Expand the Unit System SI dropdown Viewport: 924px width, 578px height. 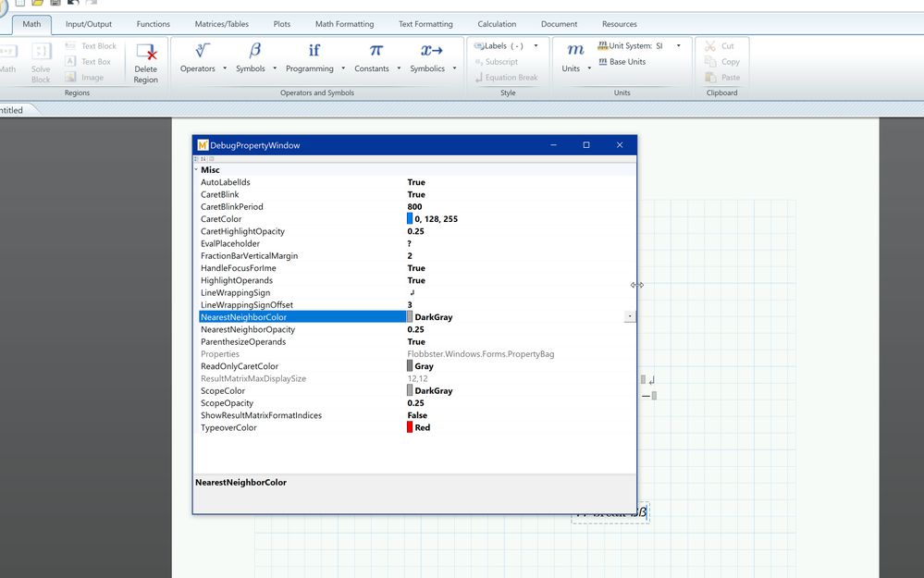click(x=678, y=45)
